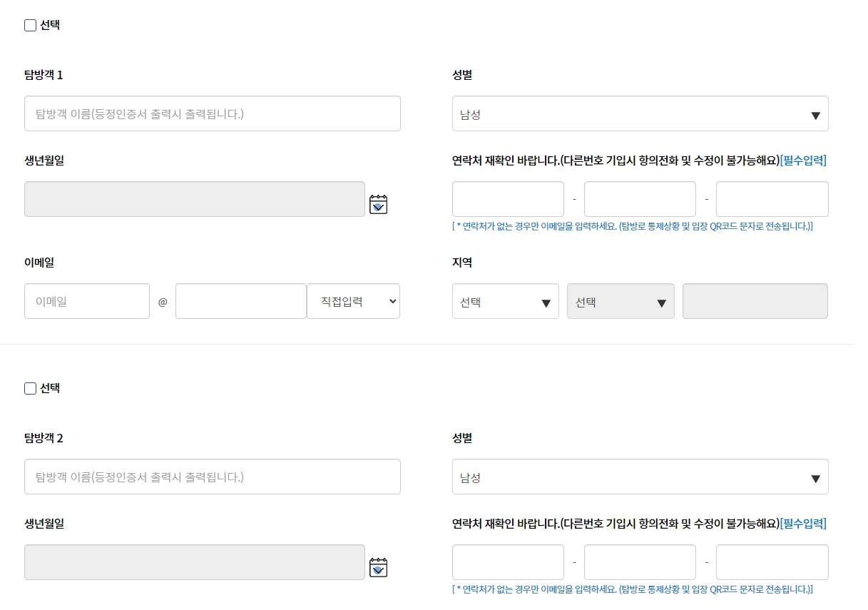Click the 탐방객 1 name input field
The image size is (868, 610).
point(212,113)
